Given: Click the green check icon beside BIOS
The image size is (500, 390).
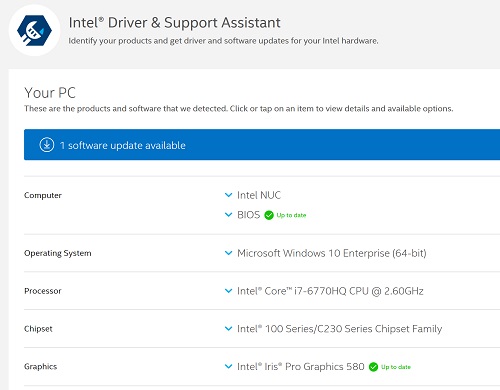Looking at the screenshot, I should pyautogui.click(x=269, y=215).
